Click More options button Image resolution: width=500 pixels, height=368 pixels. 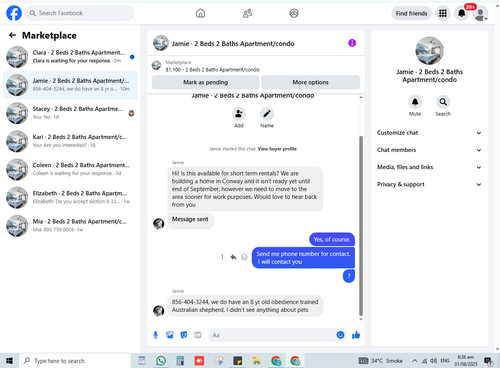pyautogui.click(x=310, y=82)
